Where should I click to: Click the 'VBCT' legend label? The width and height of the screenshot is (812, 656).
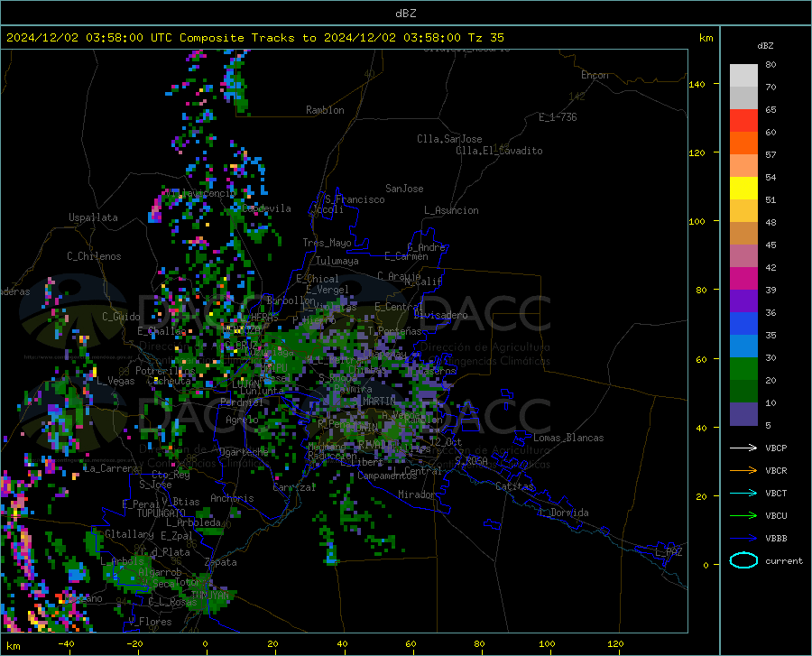click(776, 493)
